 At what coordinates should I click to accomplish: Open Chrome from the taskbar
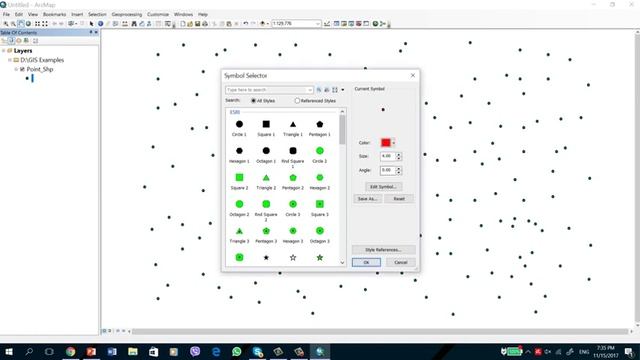[x=71, y=351]
